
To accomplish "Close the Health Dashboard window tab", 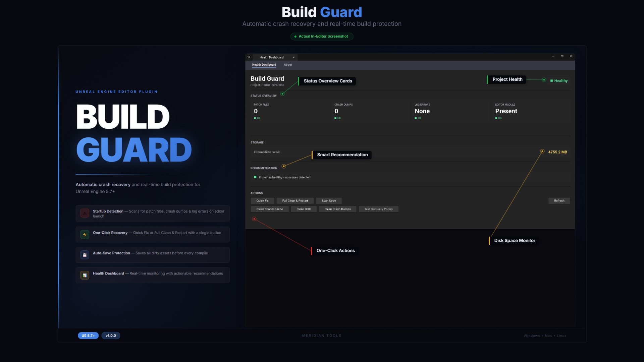I will pos(293,57).
